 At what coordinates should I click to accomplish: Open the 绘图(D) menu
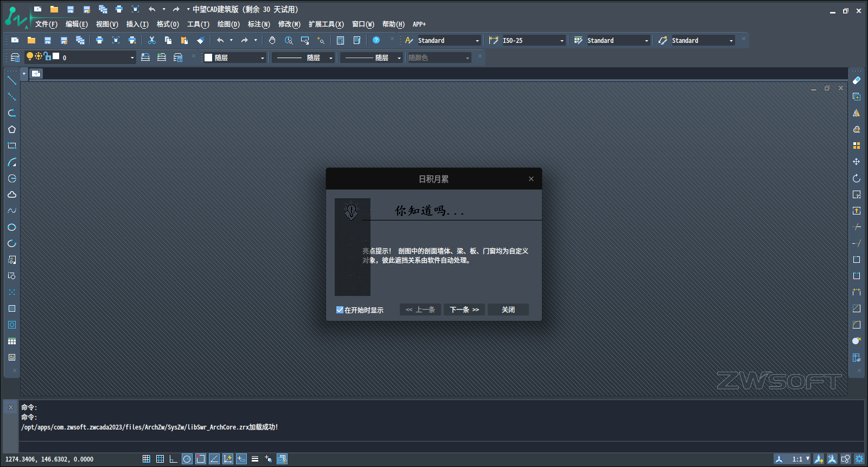pyautogui.click(x=228, y=24)
